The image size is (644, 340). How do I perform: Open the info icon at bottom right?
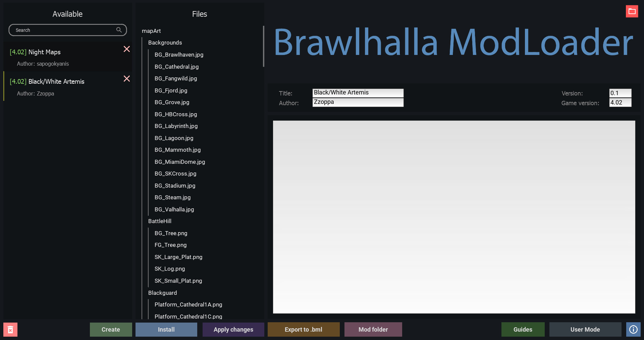pos(633,330)
